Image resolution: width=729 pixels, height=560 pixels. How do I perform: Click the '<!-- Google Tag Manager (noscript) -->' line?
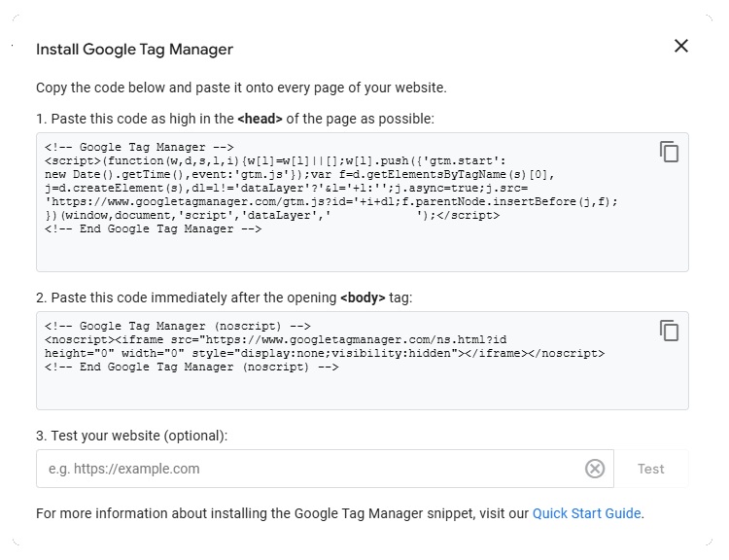(x=178, y=326)
